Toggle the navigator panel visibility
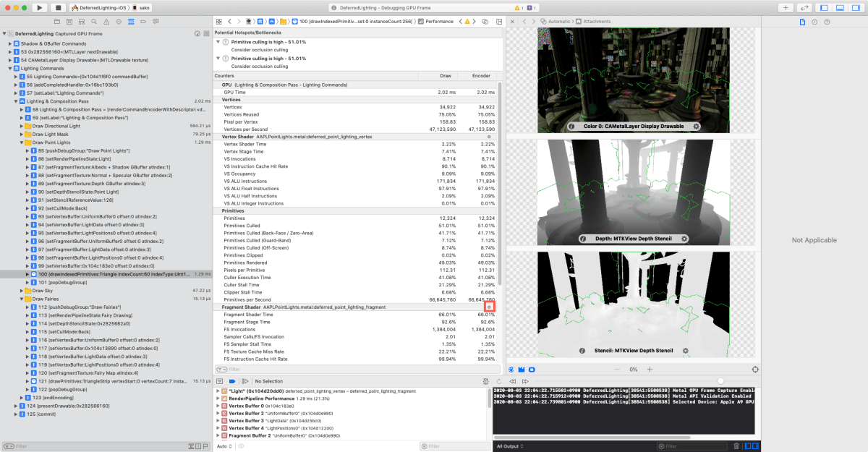Image resolution: width=868 pixels, height=452 pixels. point(825,7)
